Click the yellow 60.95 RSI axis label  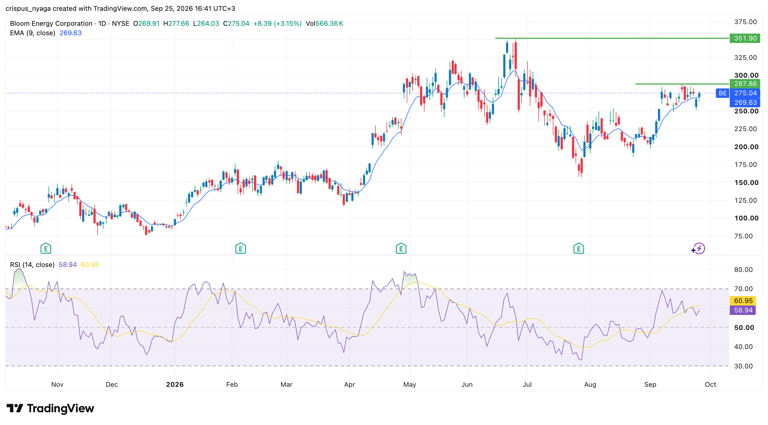[x=743, y=301]
